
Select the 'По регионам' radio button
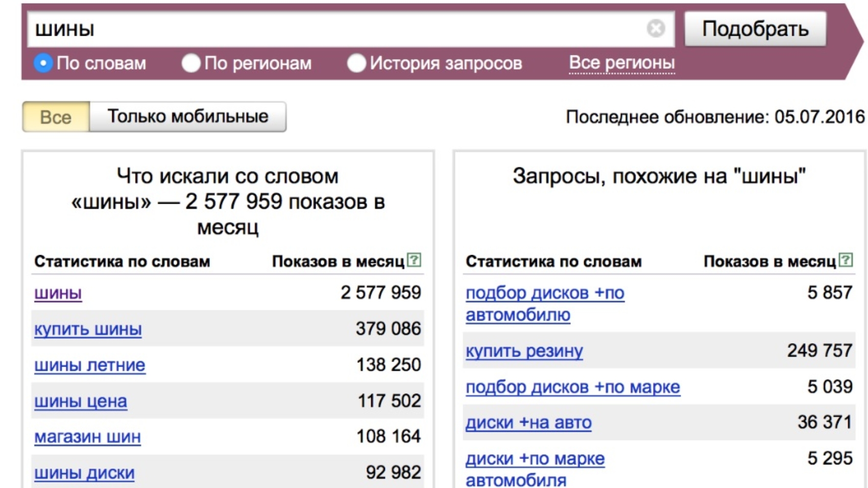(191, 63)
